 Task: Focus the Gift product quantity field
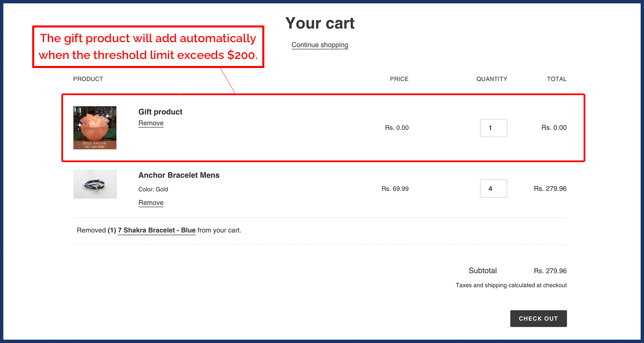click(493, 128)
